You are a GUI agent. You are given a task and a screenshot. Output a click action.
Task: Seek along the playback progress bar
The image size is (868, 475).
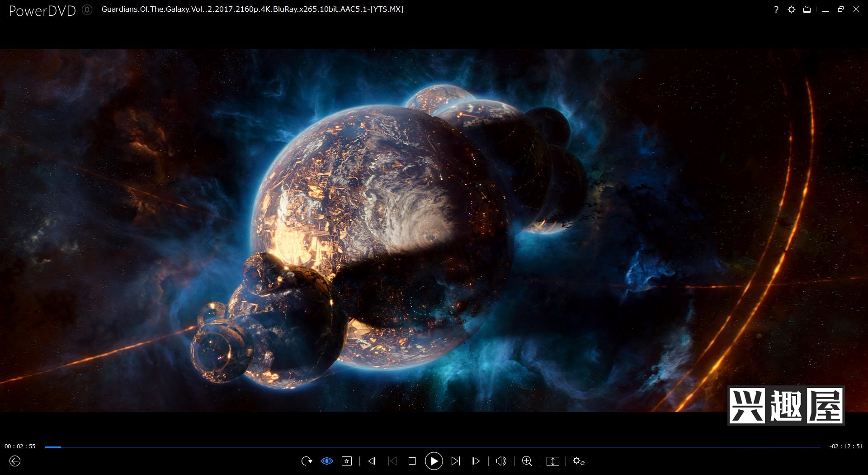[x=432, y=447]
